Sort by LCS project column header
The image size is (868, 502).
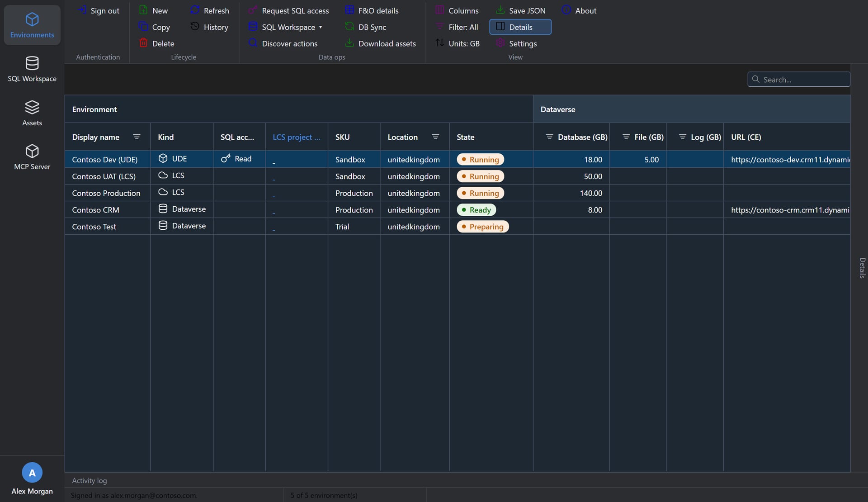[297, 137]
